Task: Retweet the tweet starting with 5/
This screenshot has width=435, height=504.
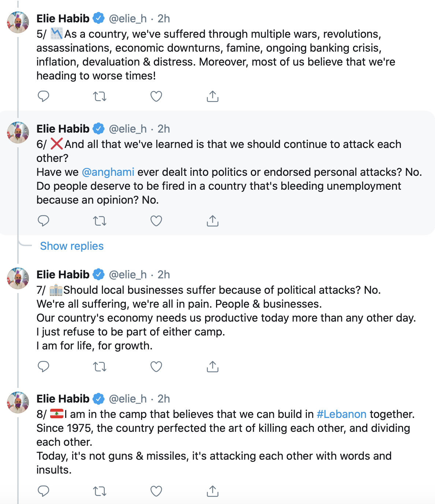Action: 100,96
